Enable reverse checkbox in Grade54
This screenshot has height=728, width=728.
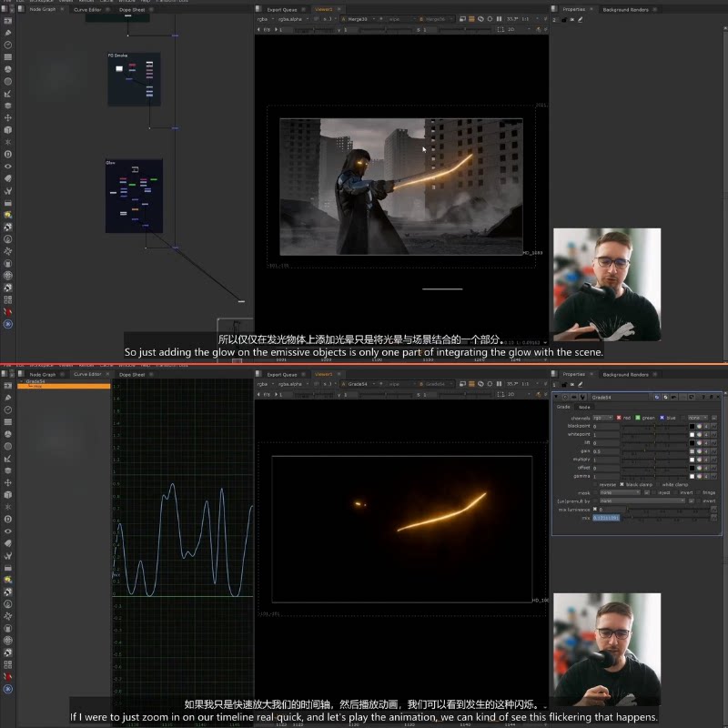point(595,484)
